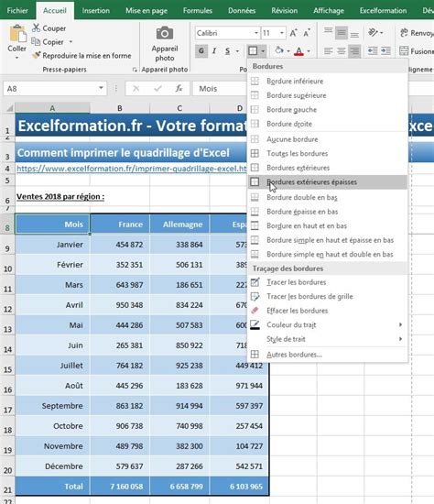Image resolution: width=434 pixels, height=504 pixels.
Task: Decrease indent icon
Action: (x=373, y=50)
